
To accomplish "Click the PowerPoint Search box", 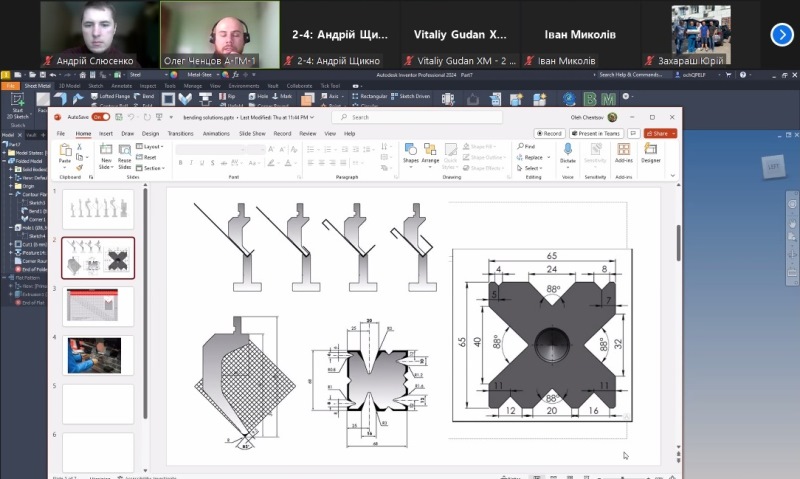I will pos(417,117).
